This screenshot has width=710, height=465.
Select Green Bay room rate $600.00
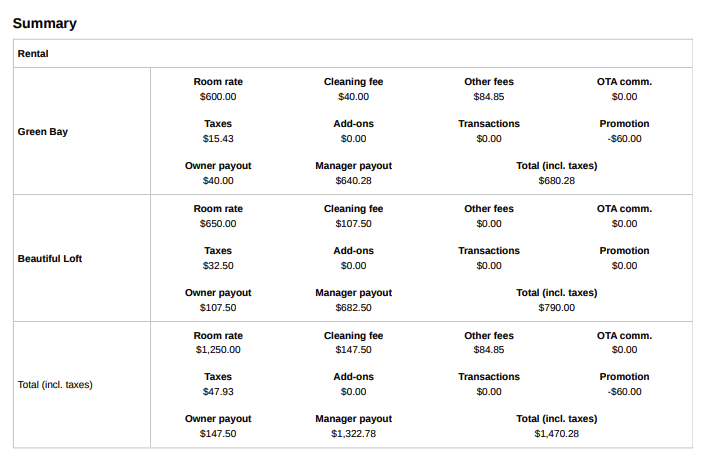[x=218, y=96]
